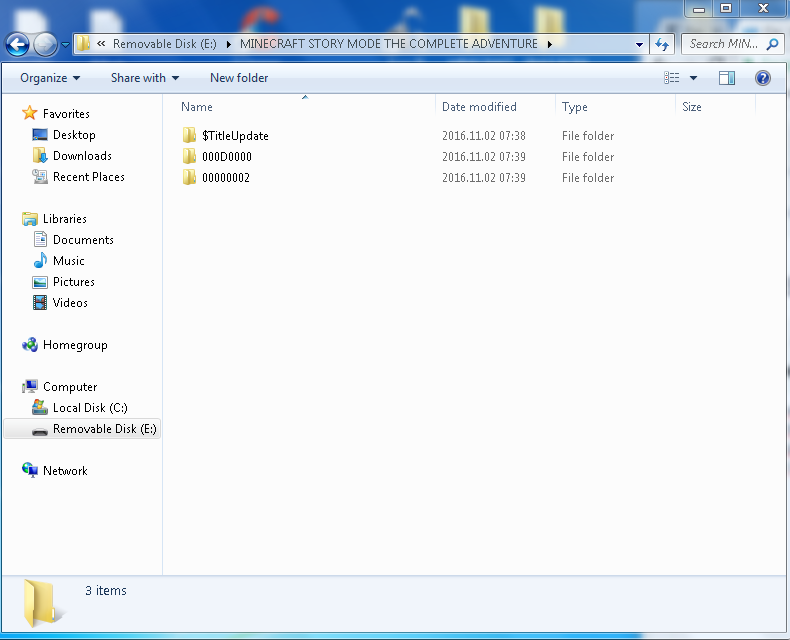Open the view options dropdown arrow

point(693,78)
